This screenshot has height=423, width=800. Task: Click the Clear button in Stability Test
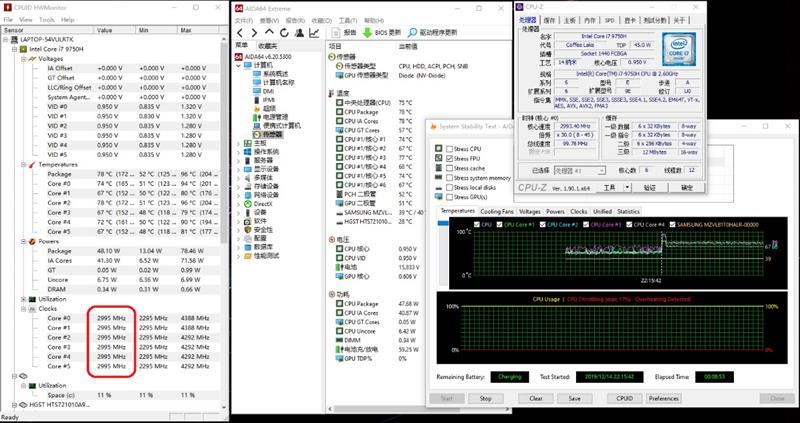536,399
